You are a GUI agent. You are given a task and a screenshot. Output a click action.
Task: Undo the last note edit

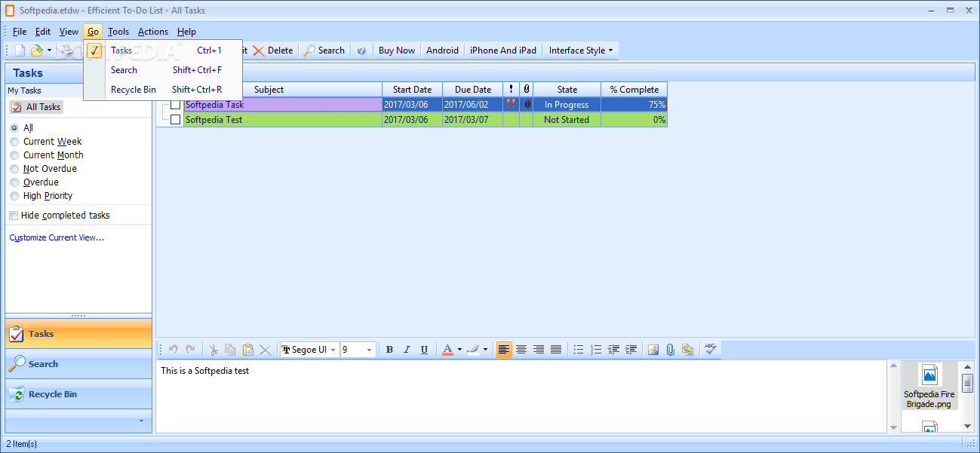coord(173,350)
